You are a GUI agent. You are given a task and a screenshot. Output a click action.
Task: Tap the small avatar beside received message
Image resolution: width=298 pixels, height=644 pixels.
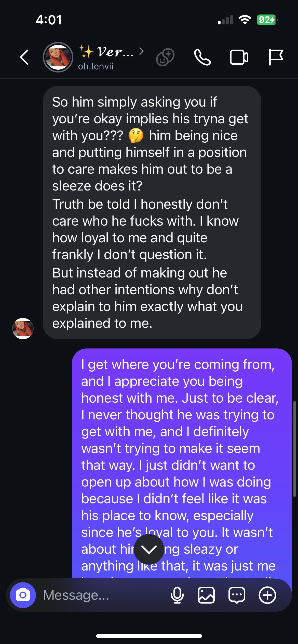coord(23,328)
